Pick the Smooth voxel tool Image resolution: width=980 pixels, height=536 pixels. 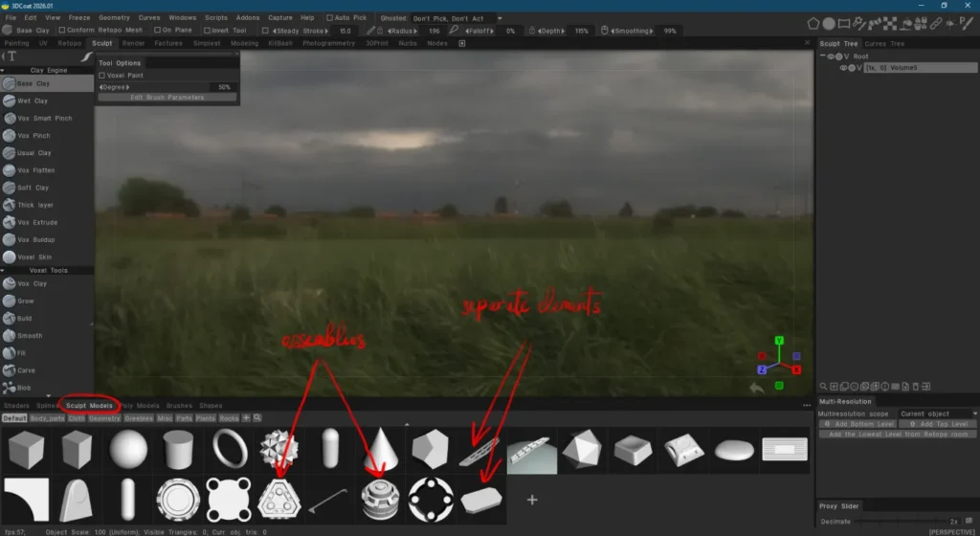(x=30, y=336)
